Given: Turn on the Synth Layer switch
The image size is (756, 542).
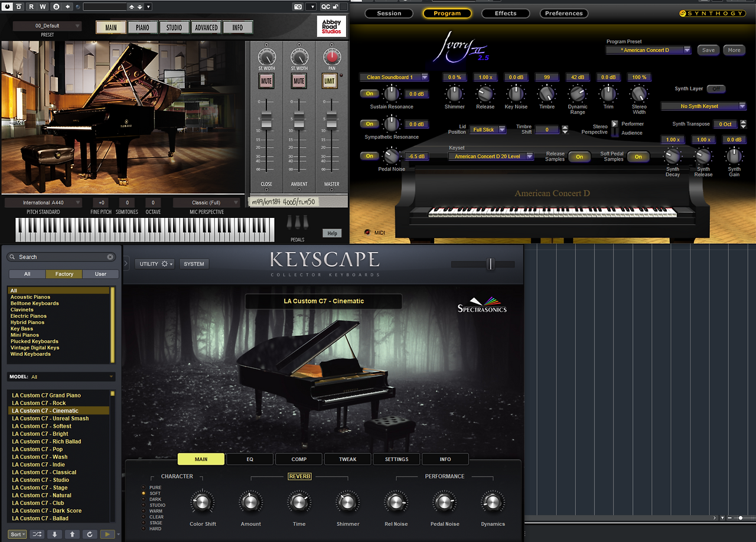Looking at the screenshot, I should point(716,89).
